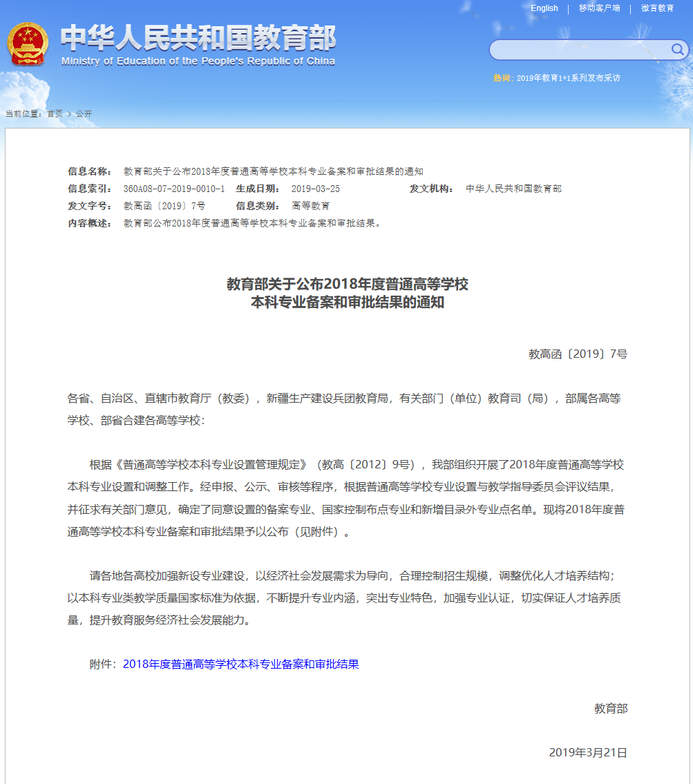Click the breadcrumb arrow between 首页 and 公开
Viewport: 693px width, 784px height.
[x=69, y=114]
